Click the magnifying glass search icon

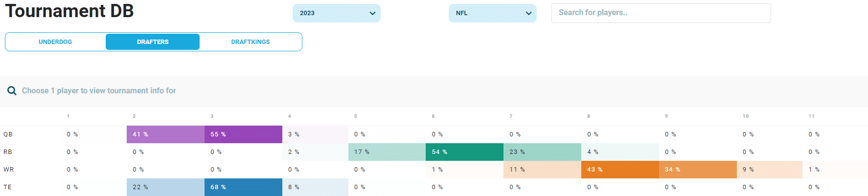[x=12, y=91]
